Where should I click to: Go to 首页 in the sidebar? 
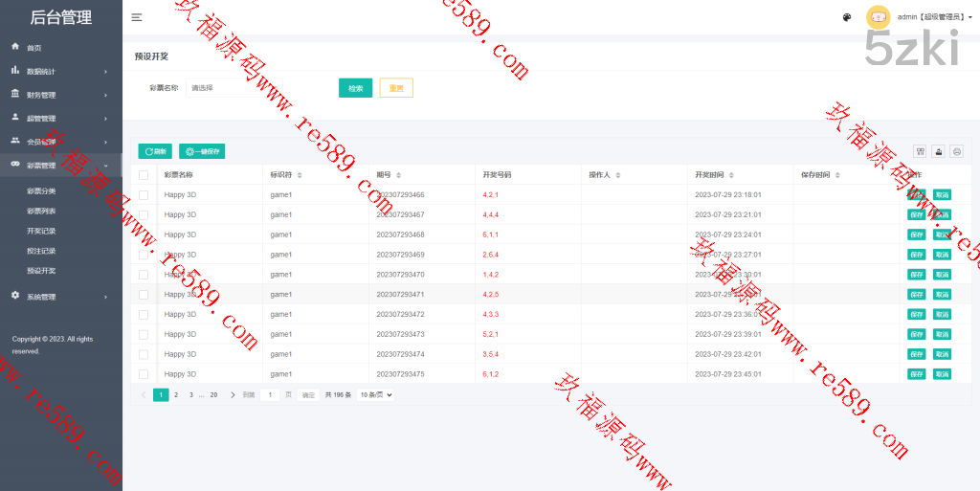[x=34, y=48]
